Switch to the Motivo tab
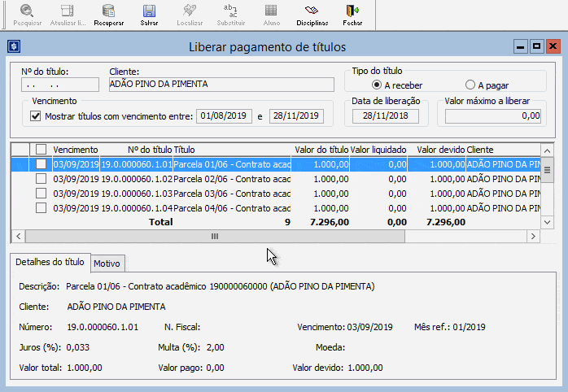The width and height of the screenshot is (568, 392). coord(107,264)
